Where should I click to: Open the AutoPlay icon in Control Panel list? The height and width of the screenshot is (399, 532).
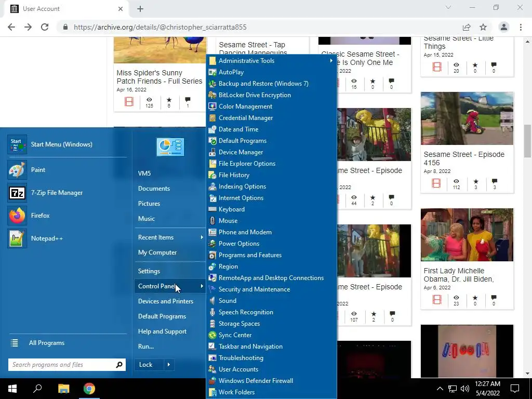(x=212, y=72)
